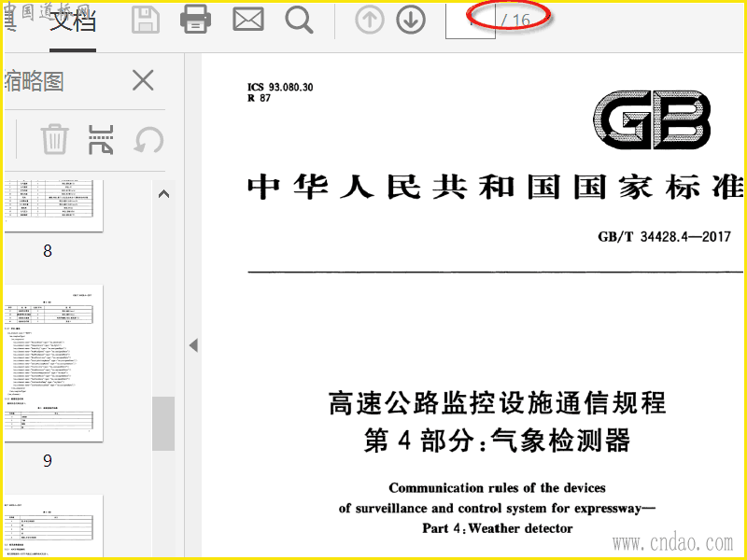Click the save document icon

coord(146,20)
